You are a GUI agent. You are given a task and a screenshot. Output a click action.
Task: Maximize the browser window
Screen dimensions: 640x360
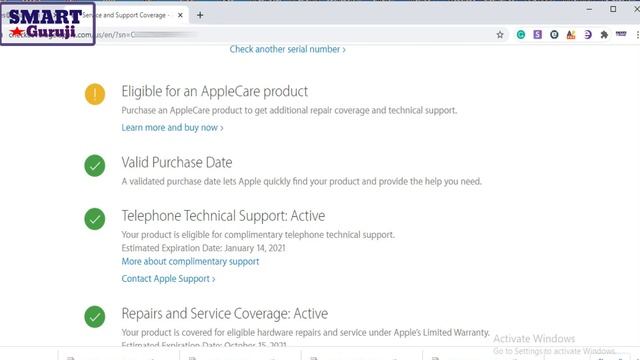pos(613,9)
